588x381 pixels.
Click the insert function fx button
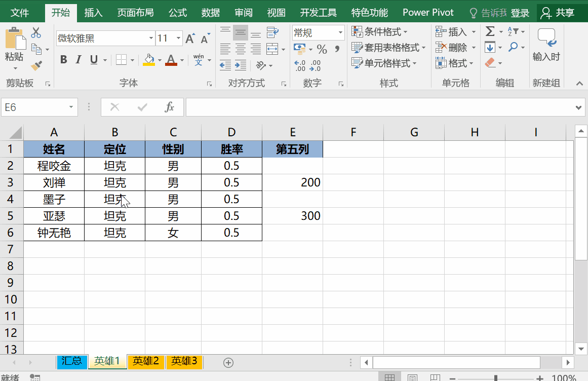(170, 107)
